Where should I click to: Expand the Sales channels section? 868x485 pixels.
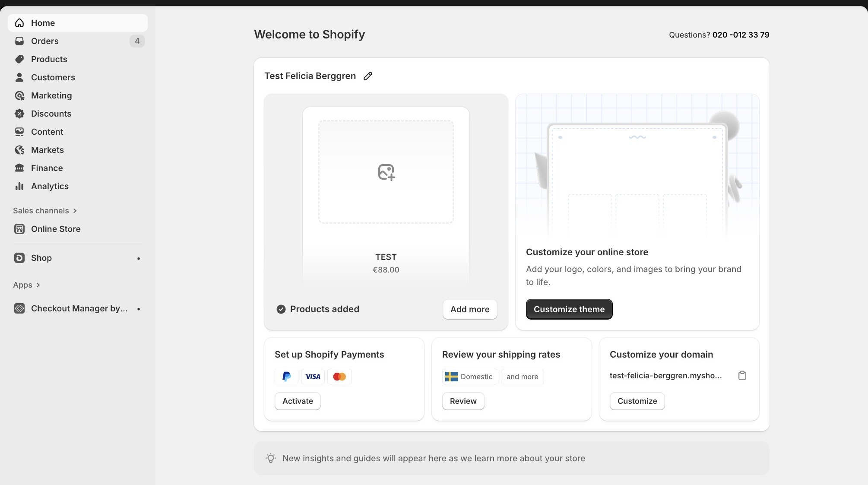click(x=75, y=211)
